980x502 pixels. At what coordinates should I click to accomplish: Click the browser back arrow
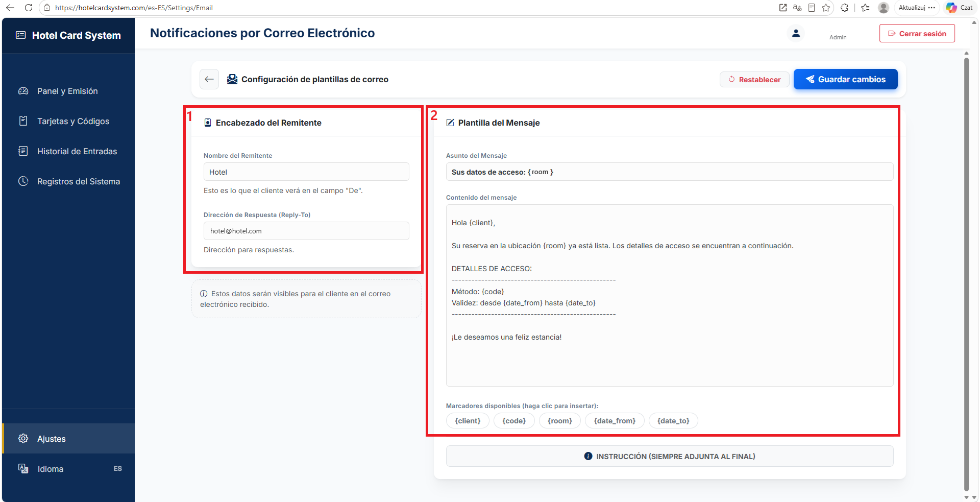[10, 8]
